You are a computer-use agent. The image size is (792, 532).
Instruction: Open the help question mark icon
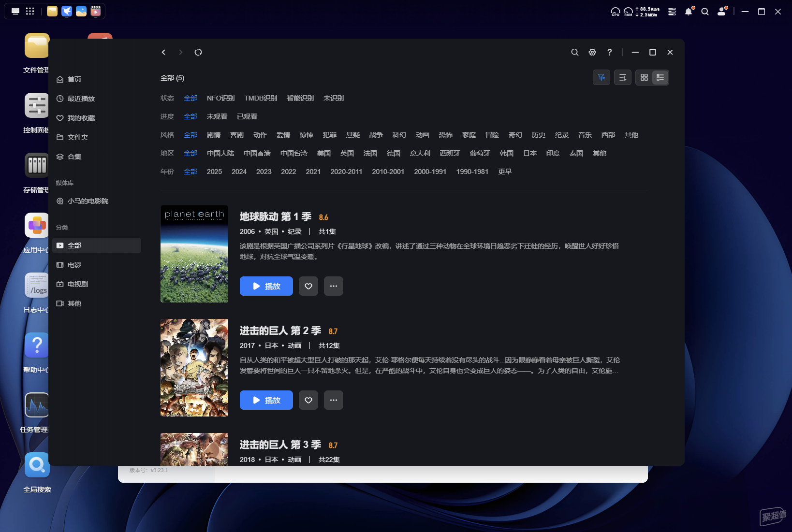pyautogui.click(x=610, y=52)
